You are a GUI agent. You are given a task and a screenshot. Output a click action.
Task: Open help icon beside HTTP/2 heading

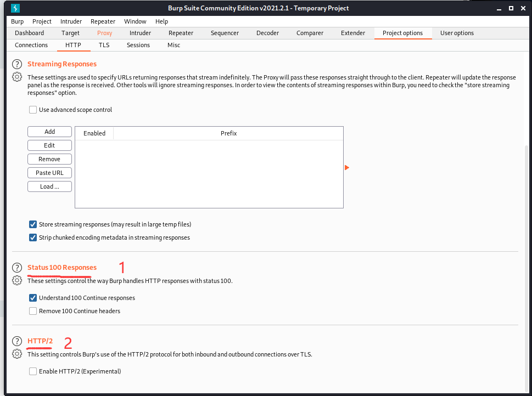[x=17, y=341]
